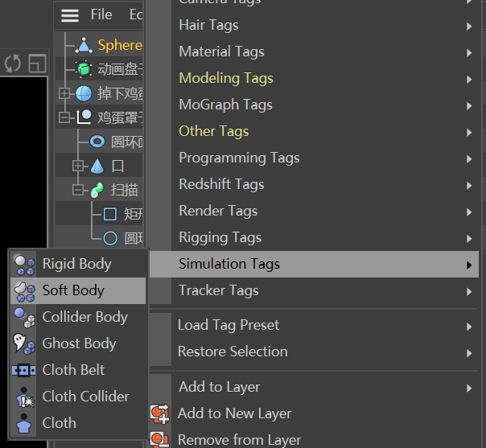Click the Soft Body tag icon

(24, 291)
